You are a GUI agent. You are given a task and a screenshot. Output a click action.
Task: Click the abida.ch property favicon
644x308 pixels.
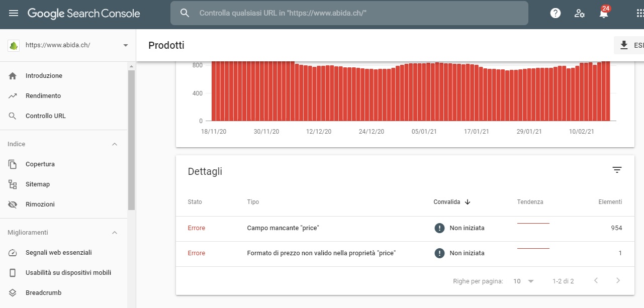(14, 45)
